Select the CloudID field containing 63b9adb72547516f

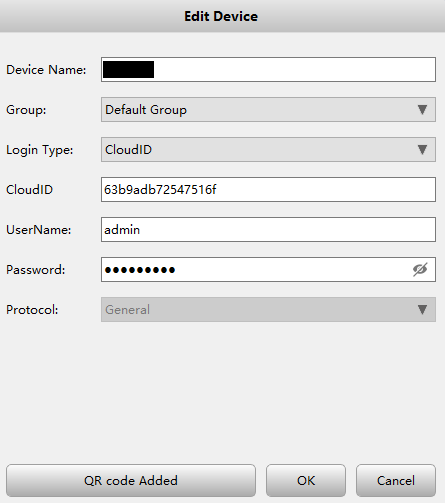tap(268, 189)
